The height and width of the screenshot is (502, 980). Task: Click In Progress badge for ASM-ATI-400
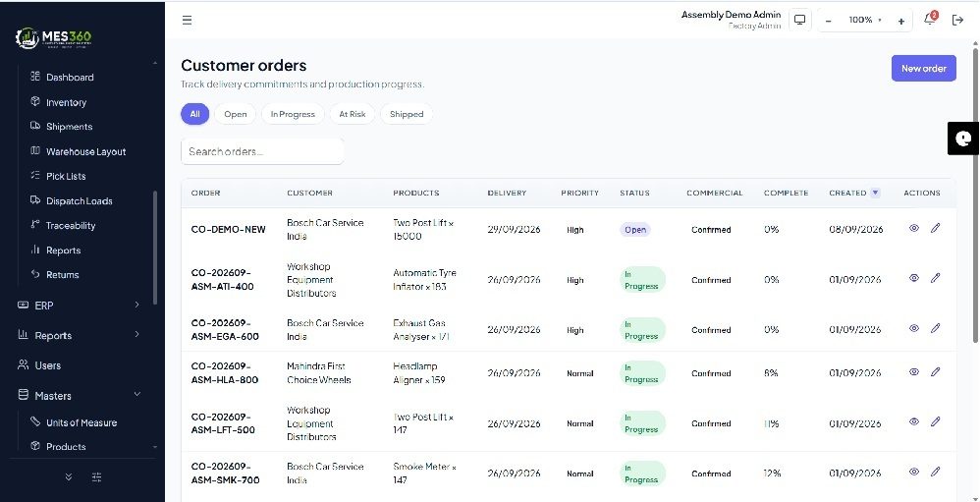click(642, 280)
